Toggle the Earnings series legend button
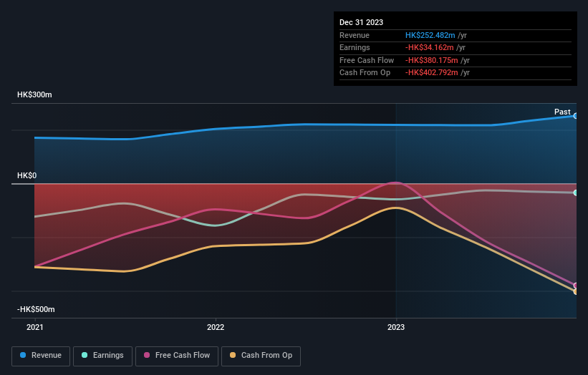Viewport: 588px width, 375px height. tap(102, 356)
